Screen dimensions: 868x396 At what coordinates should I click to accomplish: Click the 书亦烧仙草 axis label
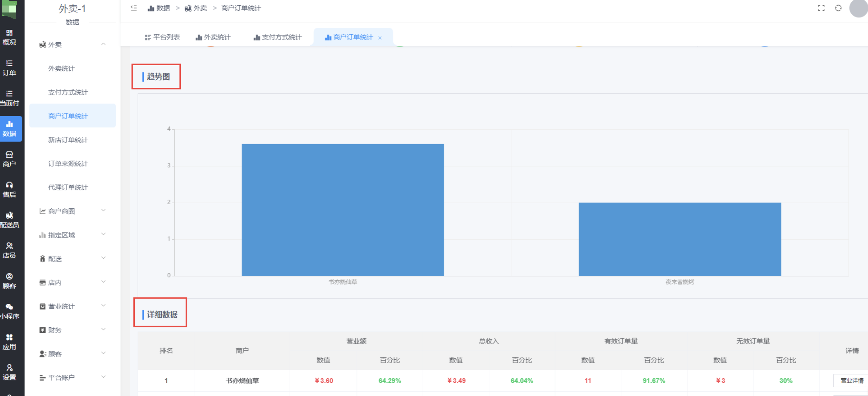pyautogui.click(x=343, y=282)
